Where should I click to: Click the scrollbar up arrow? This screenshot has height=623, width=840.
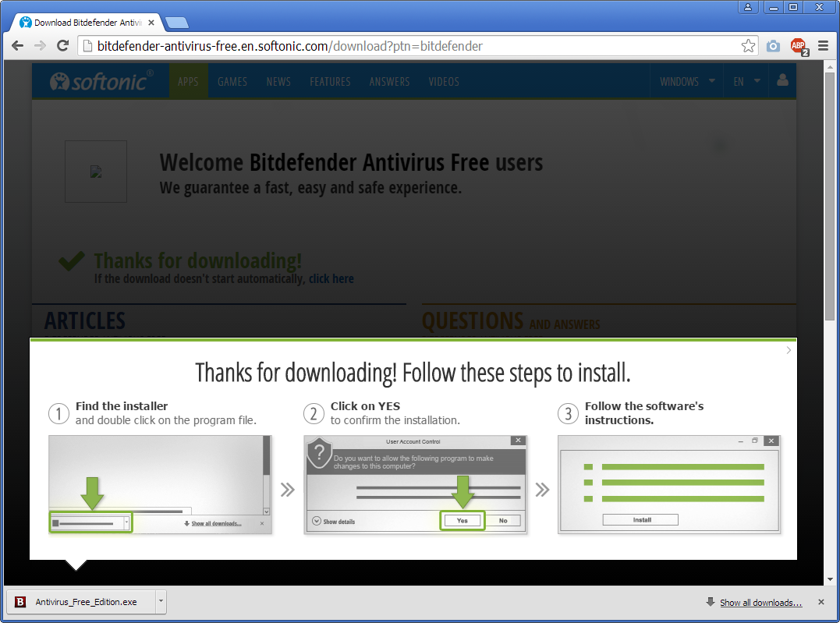click(830, 67)
